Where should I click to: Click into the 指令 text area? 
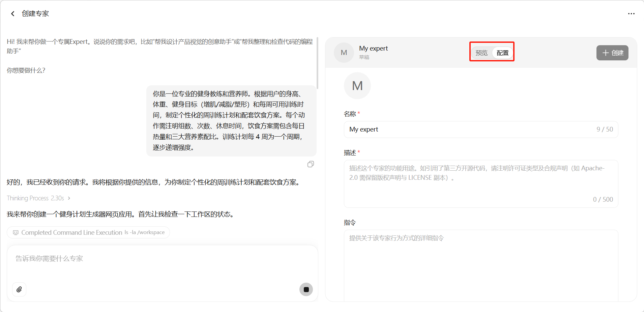pos(480,266)
